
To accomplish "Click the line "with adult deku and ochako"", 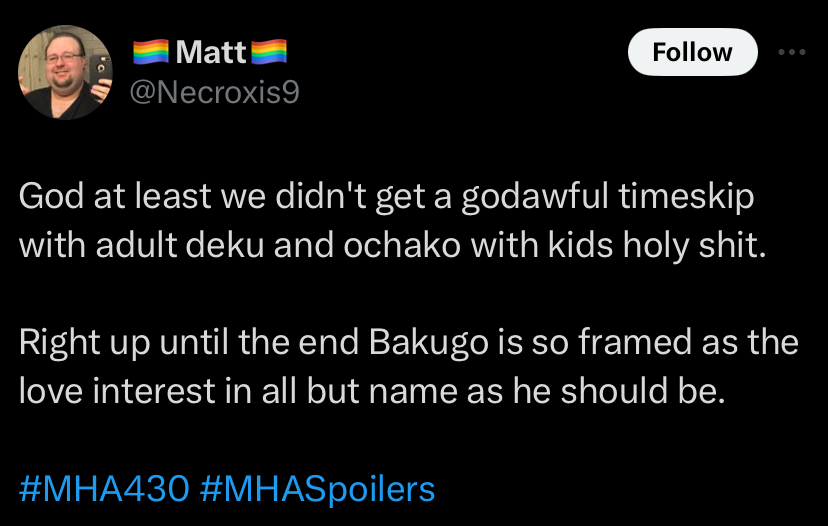I will pyautogui.click(x=392, y=245).
